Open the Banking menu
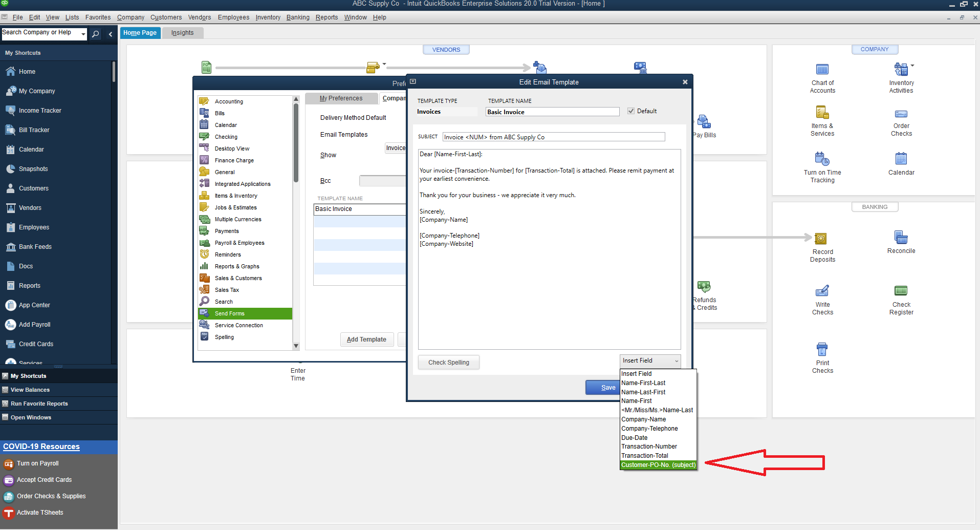This screenshot has height=530, width=980. (298, 17)
